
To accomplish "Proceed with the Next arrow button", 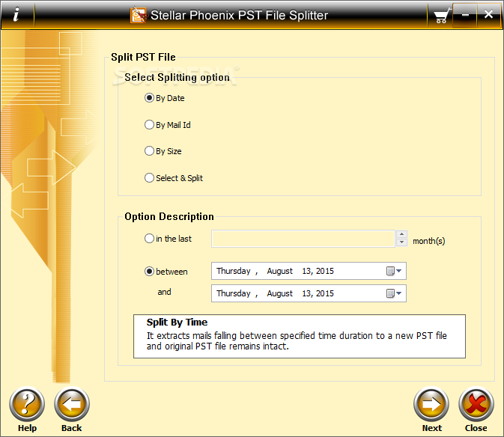I will click(x=431, y=404).
